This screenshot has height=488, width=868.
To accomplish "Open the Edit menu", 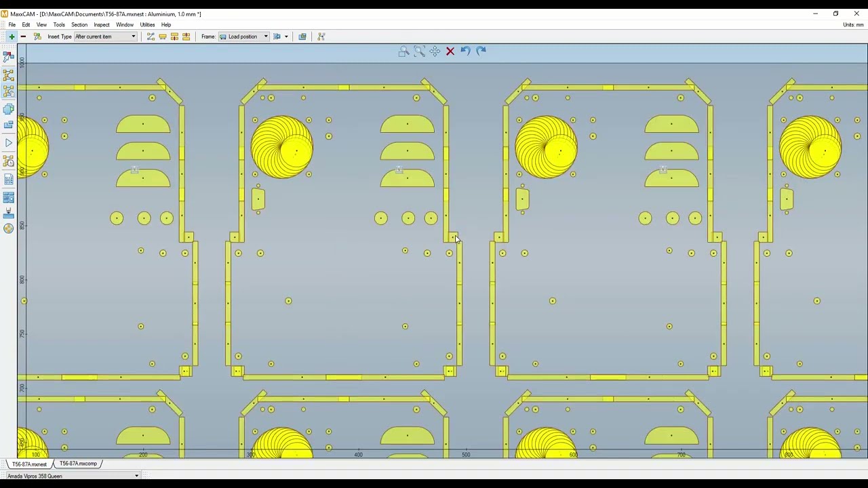I will 26,25.
